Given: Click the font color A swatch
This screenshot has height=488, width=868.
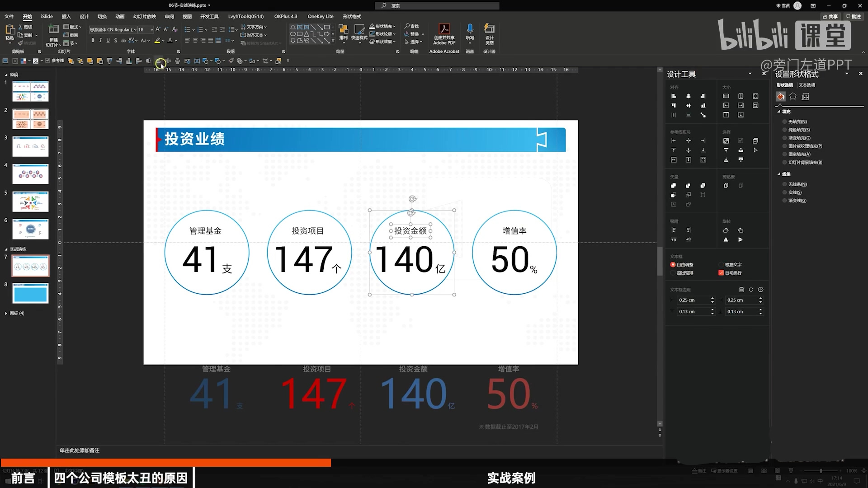Looking at the screenshot, I should pos(170,40).
